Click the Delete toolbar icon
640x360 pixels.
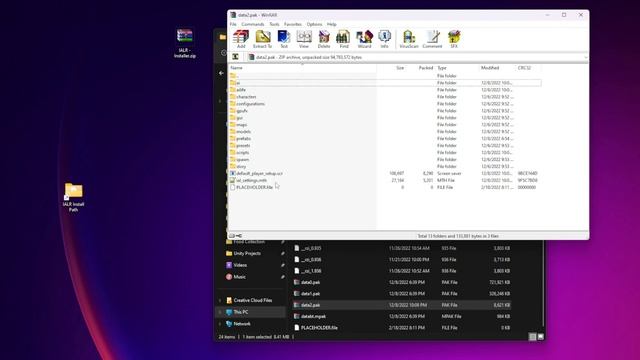pos(324,39)
